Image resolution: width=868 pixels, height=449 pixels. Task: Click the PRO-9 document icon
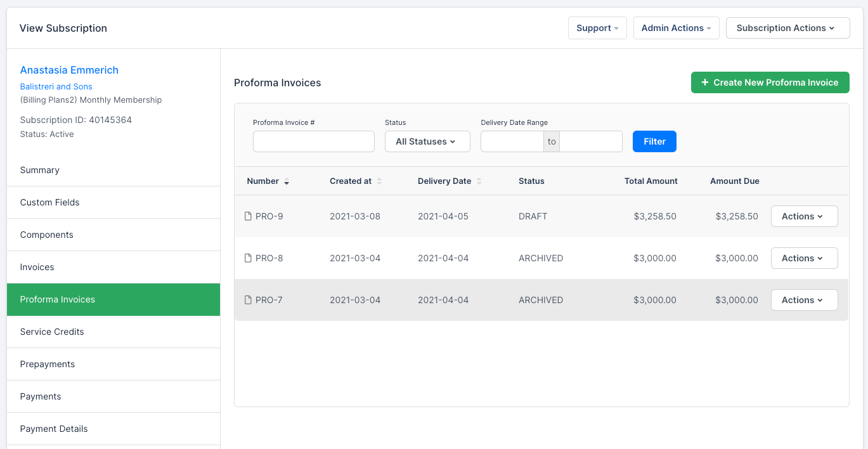[x=249, y=216]
